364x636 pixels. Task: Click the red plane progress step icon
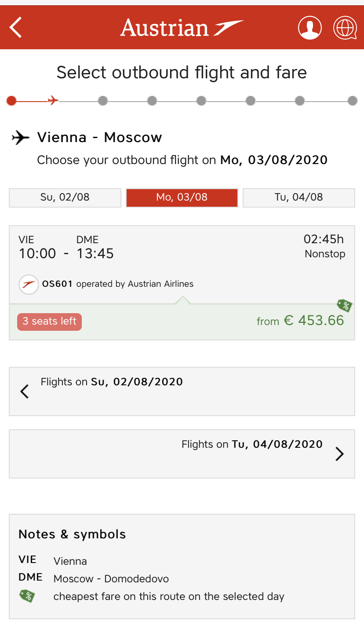click(x=53, y=101)
